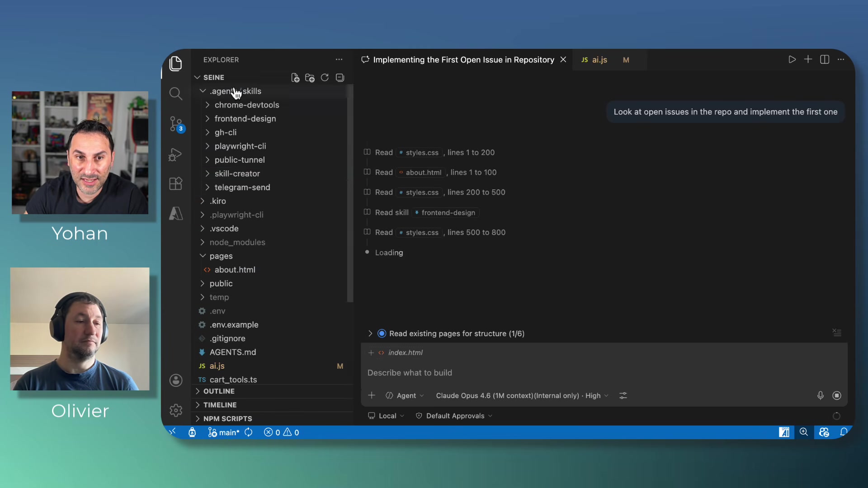The image size is (868, 488).
Task: Click the Collapse Folders icon in Explorer
Action: coord(340,77)
